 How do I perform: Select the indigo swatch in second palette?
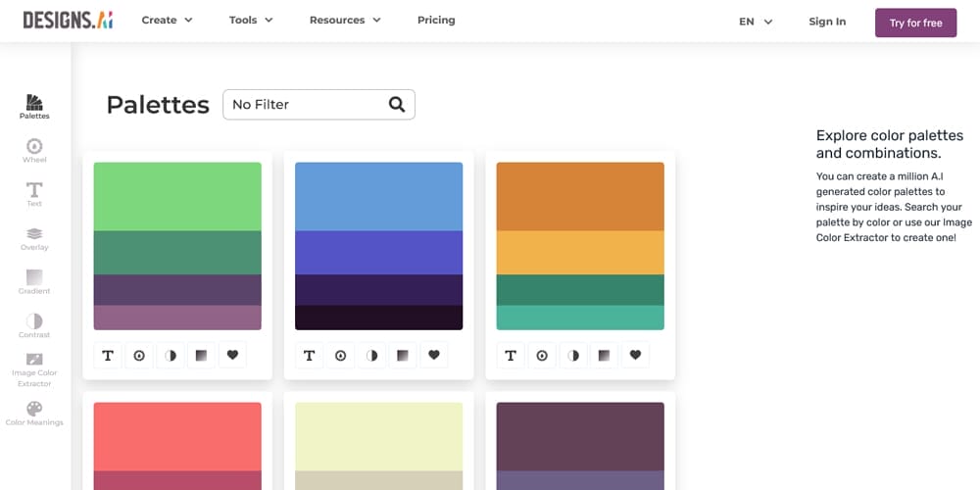(378, 253)
